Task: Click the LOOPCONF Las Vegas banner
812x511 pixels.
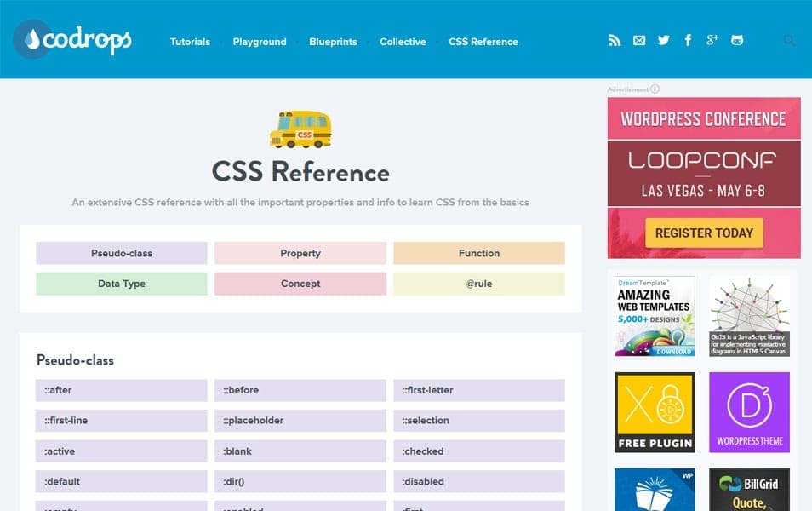Action: coord(704,174)
